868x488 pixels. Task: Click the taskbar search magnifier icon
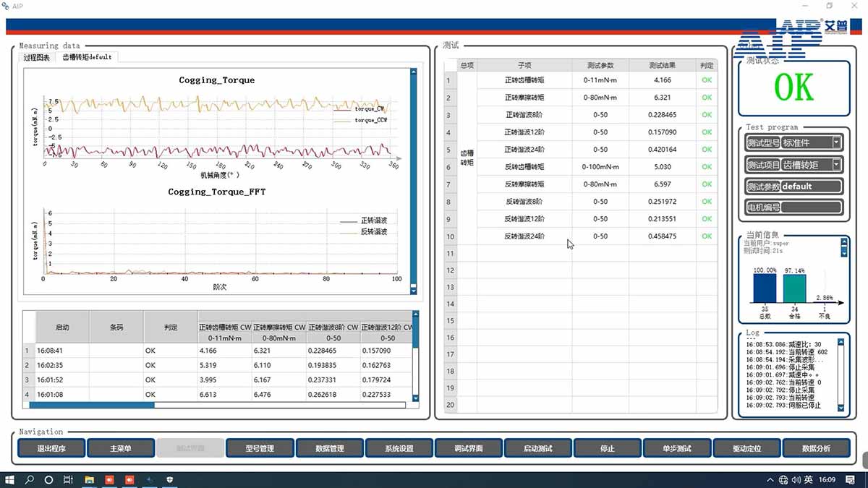tap(30, 480)
